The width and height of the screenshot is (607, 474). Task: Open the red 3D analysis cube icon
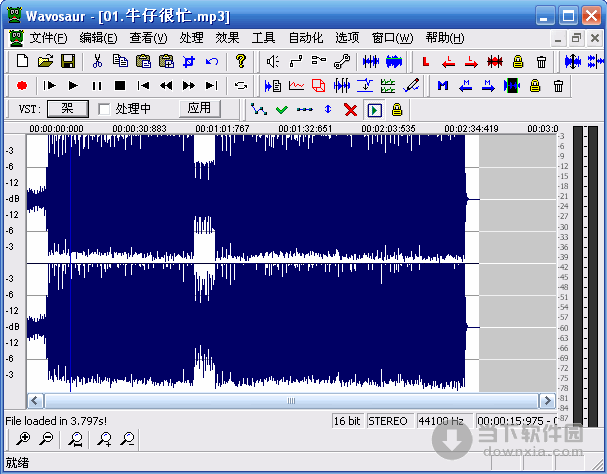coord(319,85)
